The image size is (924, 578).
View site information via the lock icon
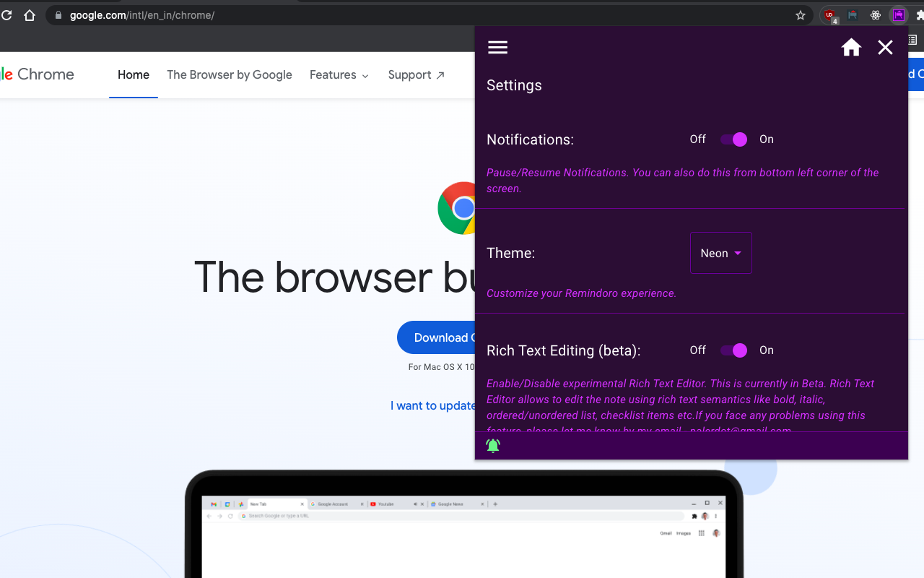tap(58, 15)
